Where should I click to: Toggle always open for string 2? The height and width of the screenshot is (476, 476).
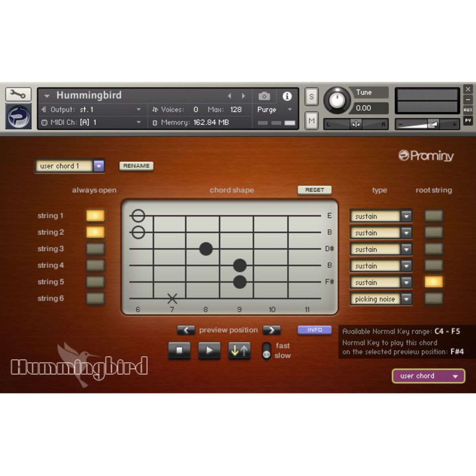click(95, 232)
